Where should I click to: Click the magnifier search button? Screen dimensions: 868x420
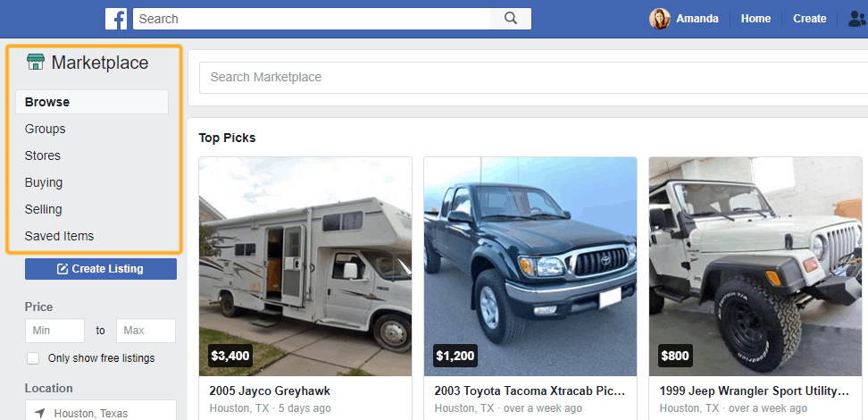[x=511, y=19]
